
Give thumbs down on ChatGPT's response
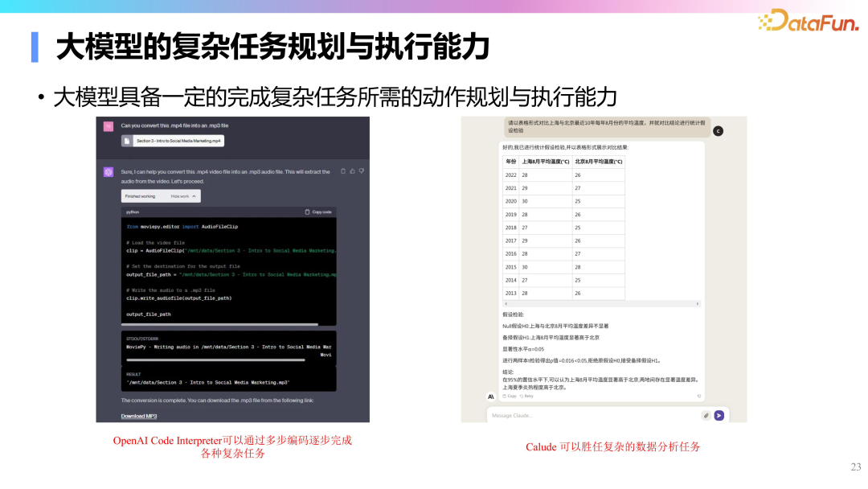point(361,172)
